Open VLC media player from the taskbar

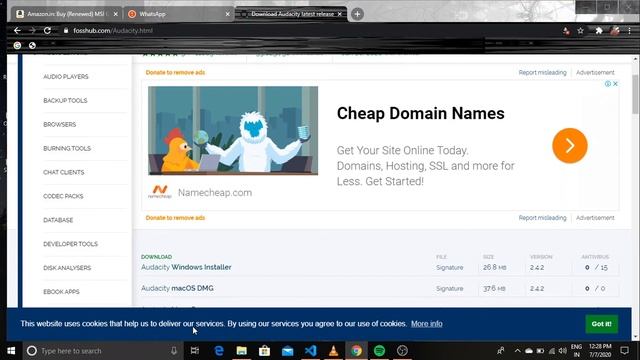tap(333, 351)
